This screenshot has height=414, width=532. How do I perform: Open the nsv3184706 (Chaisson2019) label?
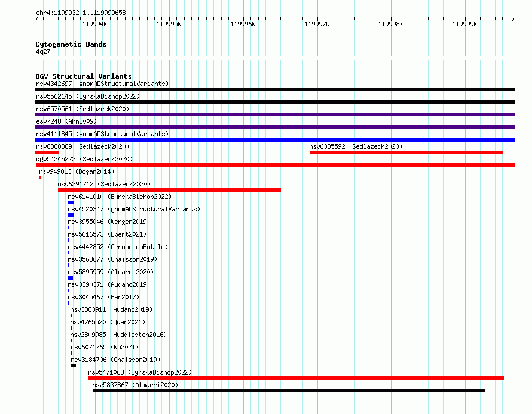[115, 360]
